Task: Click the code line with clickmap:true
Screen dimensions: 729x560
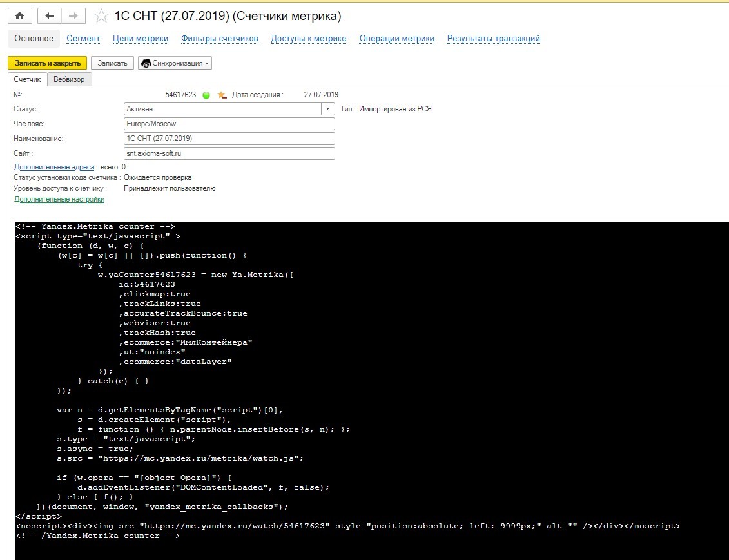Action: (154, 294)
